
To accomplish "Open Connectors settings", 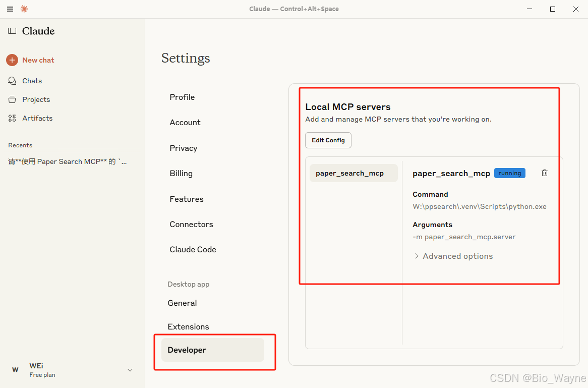I will pyautogui.click(x=191, y=225).
